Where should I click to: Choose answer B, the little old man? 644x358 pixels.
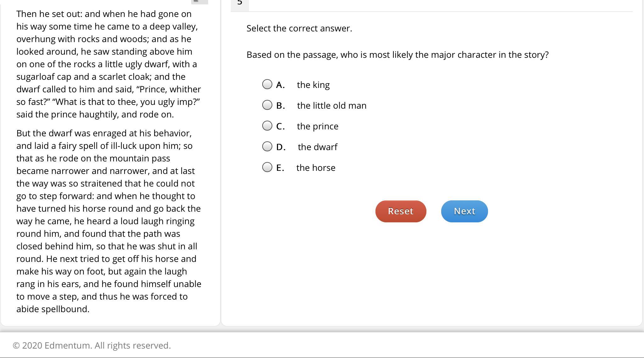pos(267,105)
